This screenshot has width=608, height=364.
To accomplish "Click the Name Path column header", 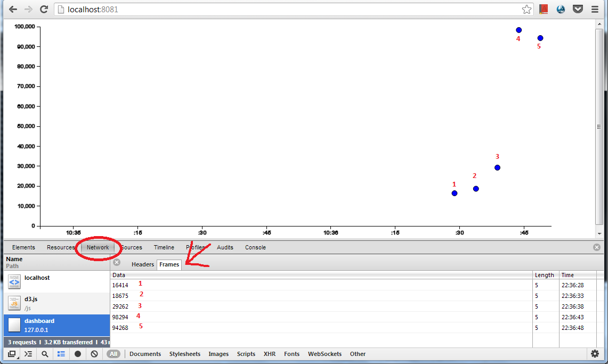I will (57, 262).
